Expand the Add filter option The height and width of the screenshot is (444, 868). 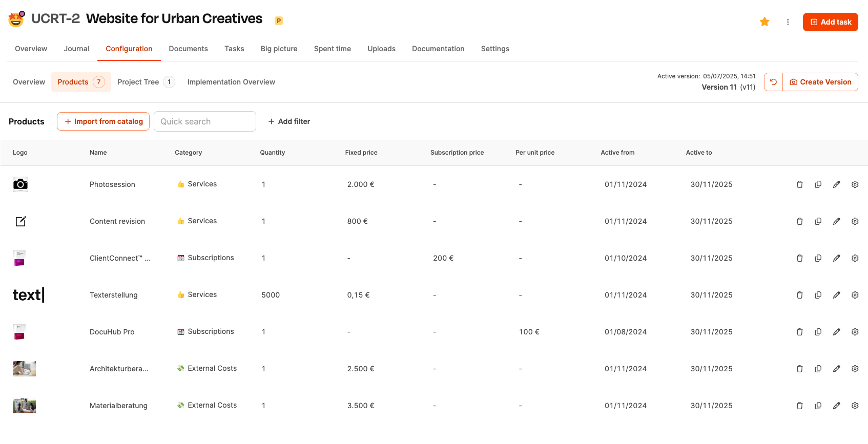[289, 121]
